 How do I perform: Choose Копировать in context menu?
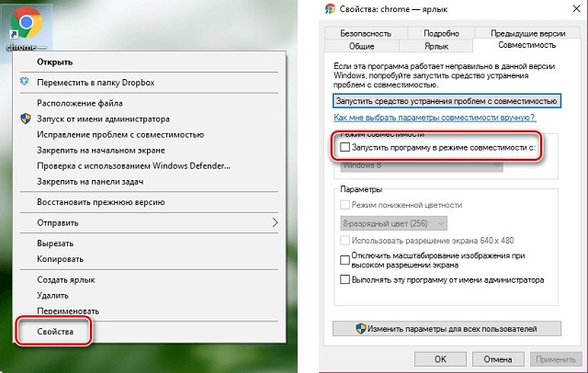pyautogui.click(x=149, y=259)
